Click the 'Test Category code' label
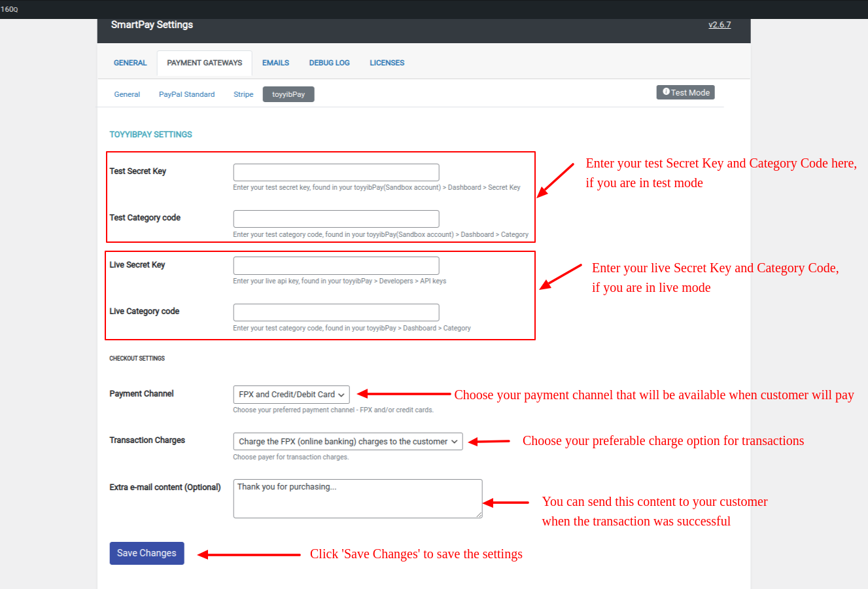Image resolution: width=868 pixels, height=589 pixels. 145,218
